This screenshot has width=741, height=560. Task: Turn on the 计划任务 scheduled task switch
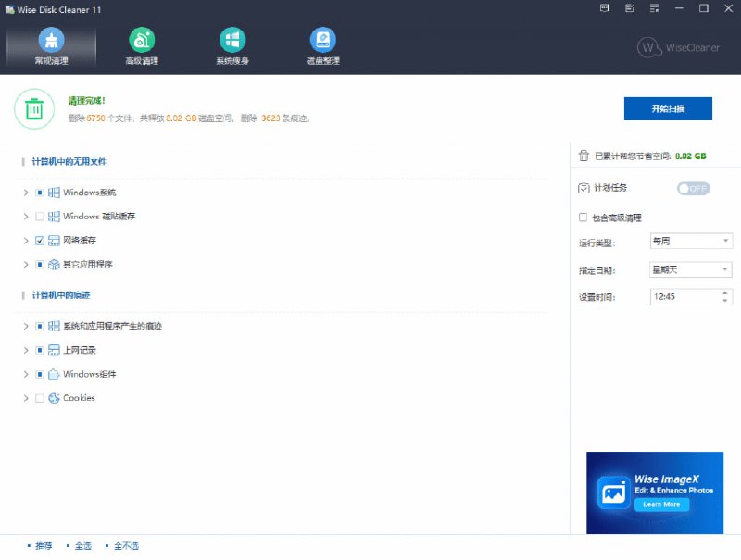click(693, 188)
